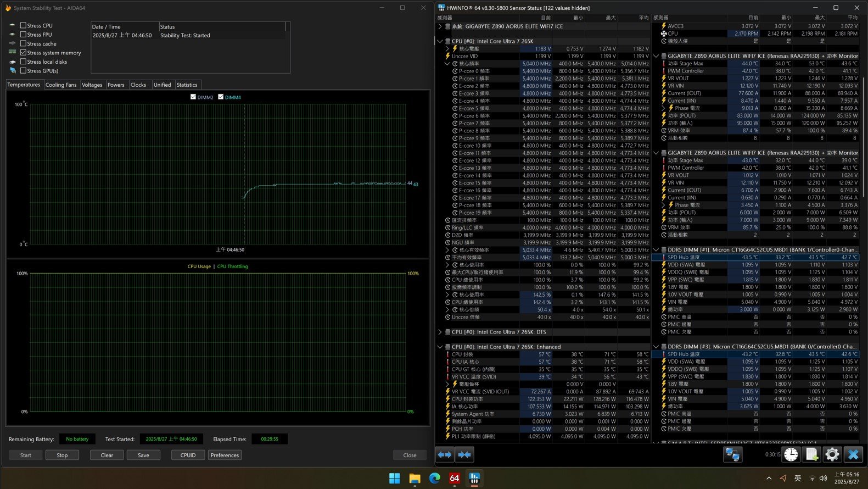
Task: Uncheck Stress system memory
Action: click(23, 53)
